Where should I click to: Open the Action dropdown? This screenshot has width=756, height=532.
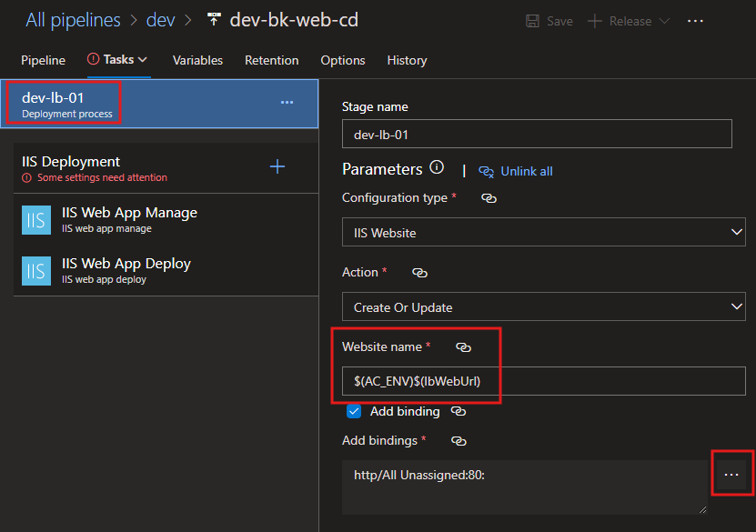543,306
